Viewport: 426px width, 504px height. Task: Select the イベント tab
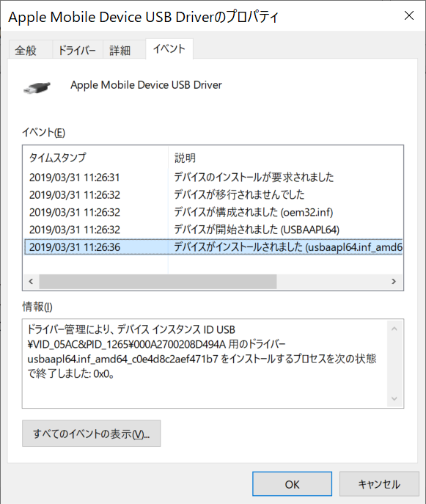[x=169, y=49]
